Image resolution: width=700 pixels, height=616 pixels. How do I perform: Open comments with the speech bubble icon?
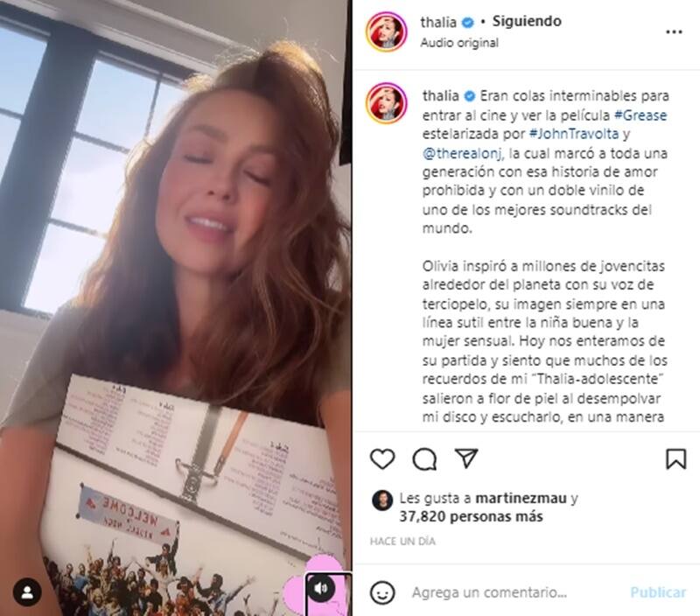tap(424, 458)
